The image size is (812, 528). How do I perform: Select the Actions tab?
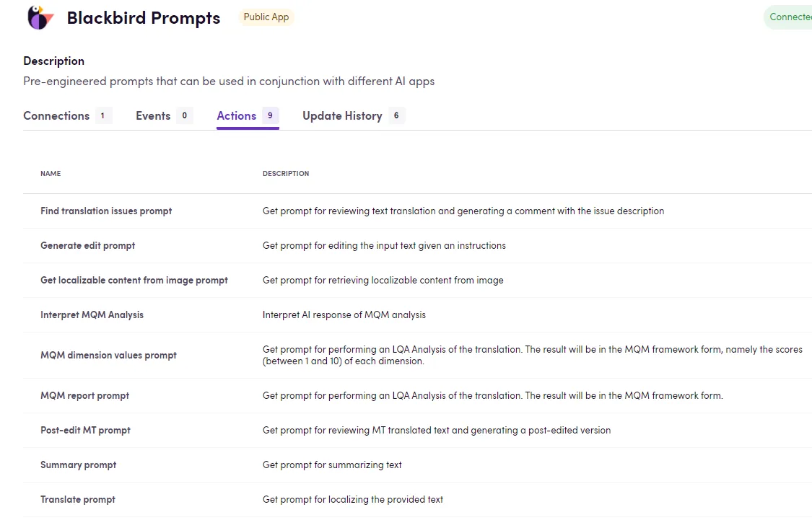pos(235,115)
